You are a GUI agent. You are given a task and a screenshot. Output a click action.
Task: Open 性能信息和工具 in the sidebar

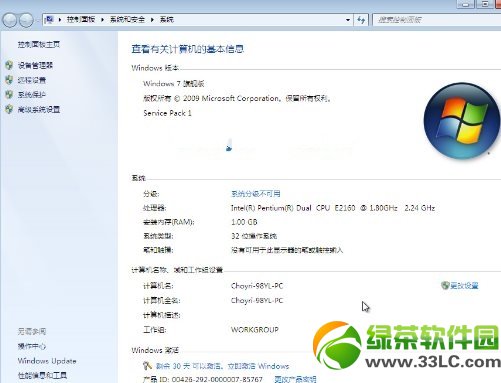click(42, 375)
